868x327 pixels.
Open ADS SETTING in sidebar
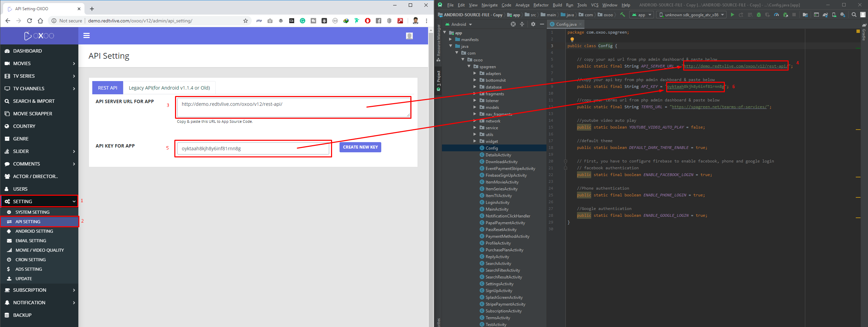pyautogui.click(x=39, y=269)
